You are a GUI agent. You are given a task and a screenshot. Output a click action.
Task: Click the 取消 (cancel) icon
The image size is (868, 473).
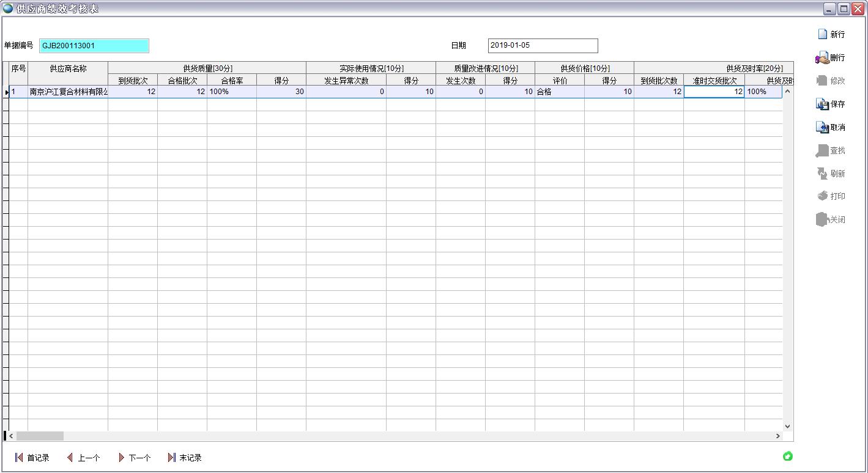pyautogui.click(x=823, y=127)
